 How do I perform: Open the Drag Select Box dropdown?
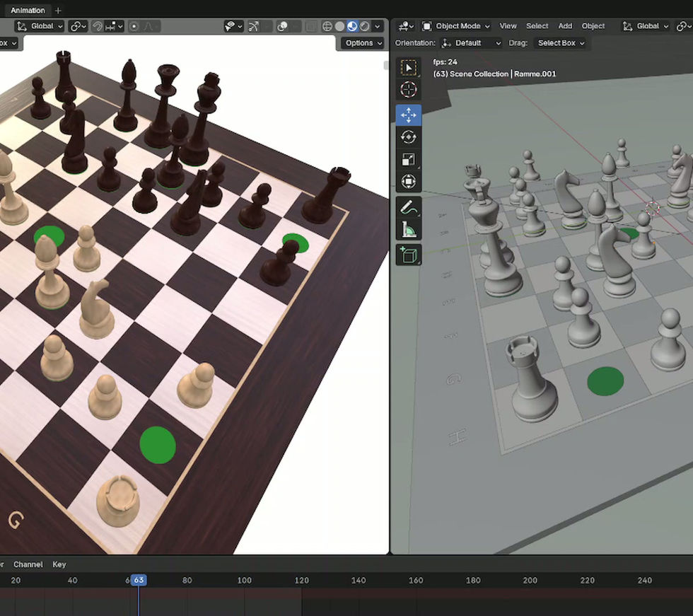click(561, 43)
